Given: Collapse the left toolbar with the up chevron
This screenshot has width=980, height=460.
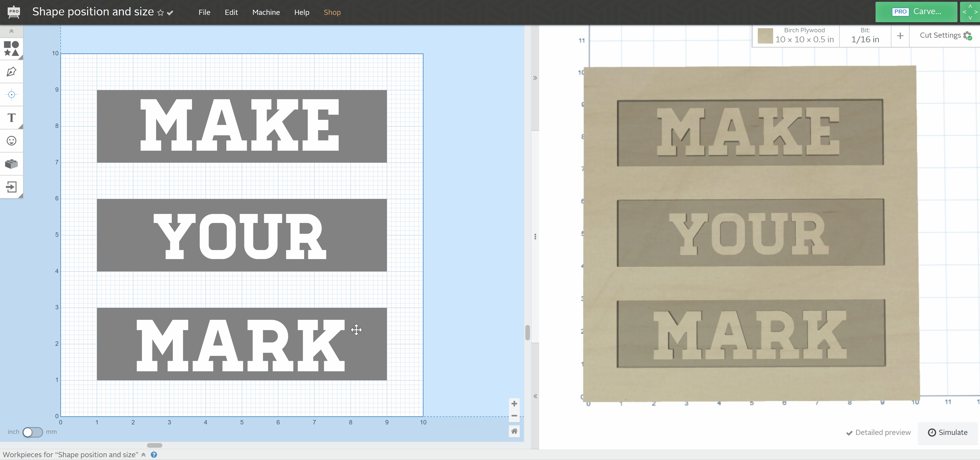Looking at the screenshot, I should pos(12,31).
